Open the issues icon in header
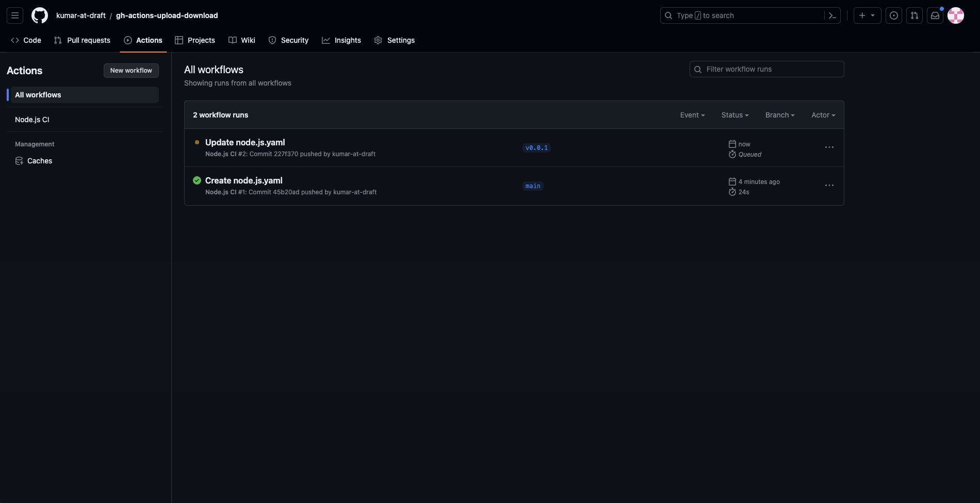Viewport: 980px width, 503px height. click(894, 15)
